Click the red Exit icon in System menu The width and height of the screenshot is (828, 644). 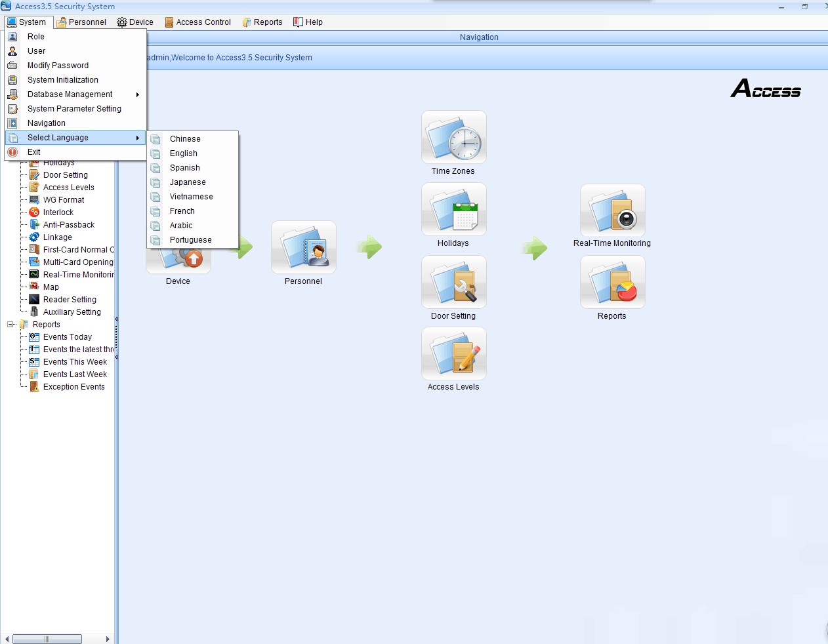[12, 152]
